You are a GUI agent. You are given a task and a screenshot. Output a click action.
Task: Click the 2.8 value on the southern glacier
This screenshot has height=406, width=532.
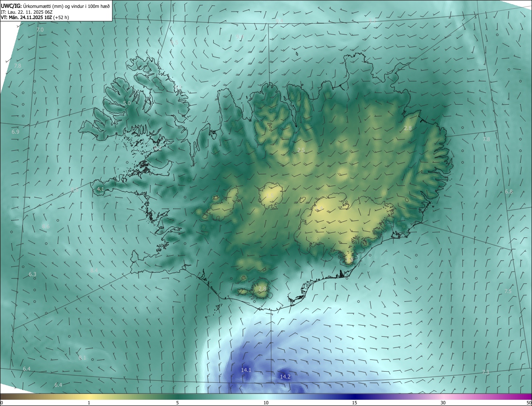point(262,289)
